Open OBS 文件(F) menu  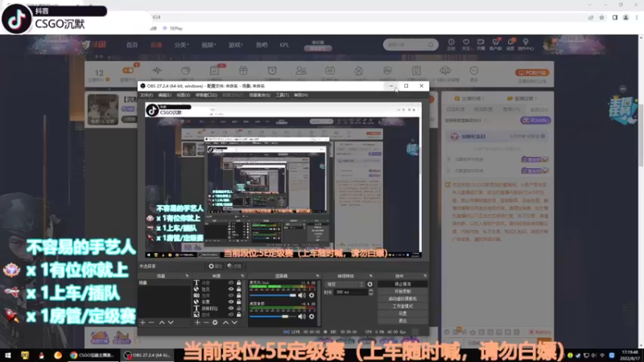pos(147,95)
